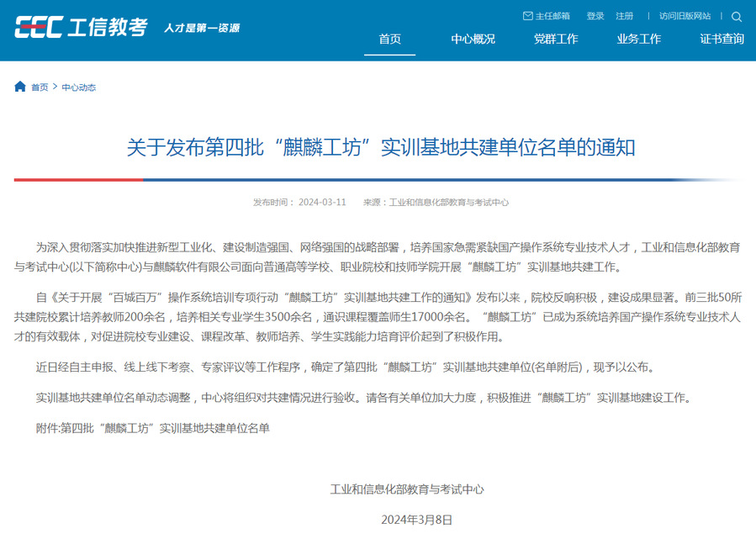The height and width of the screenshot is (539, 756).
Task: Open the 登录 login link
Action: point(595,16)
